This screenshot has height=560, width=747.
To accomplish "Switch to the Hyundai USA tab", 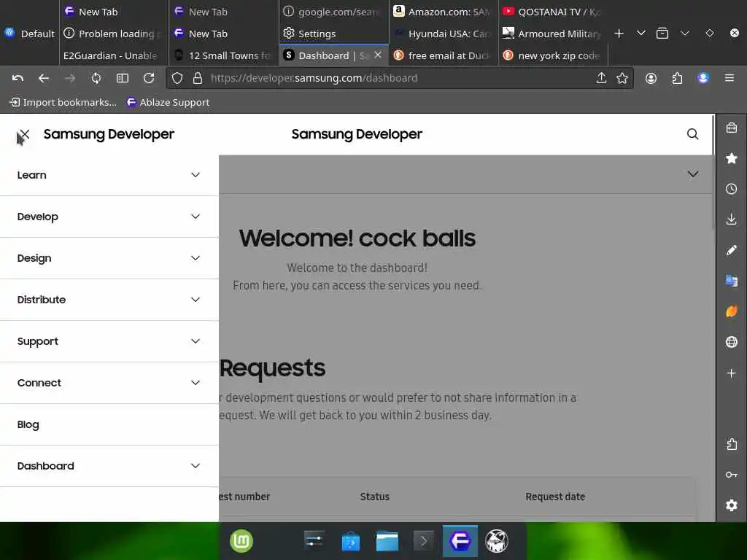I will [x=444, y=34].
